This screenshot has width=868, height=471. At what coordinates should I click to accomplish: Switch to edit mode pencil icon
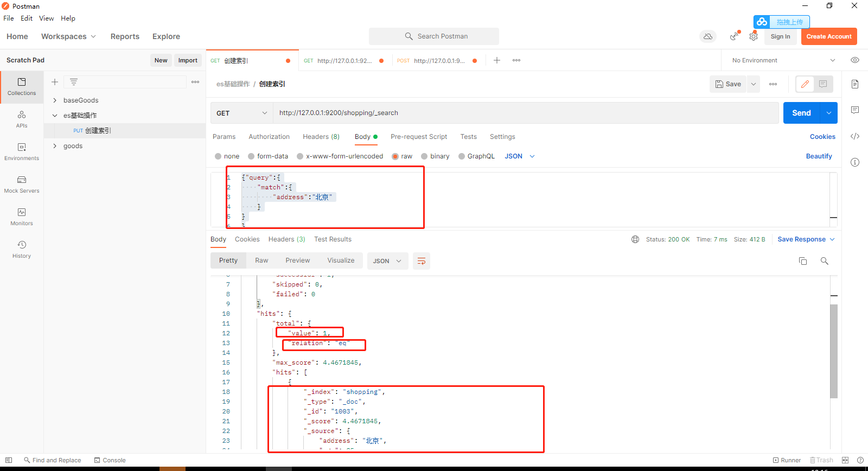click(805, 84)
